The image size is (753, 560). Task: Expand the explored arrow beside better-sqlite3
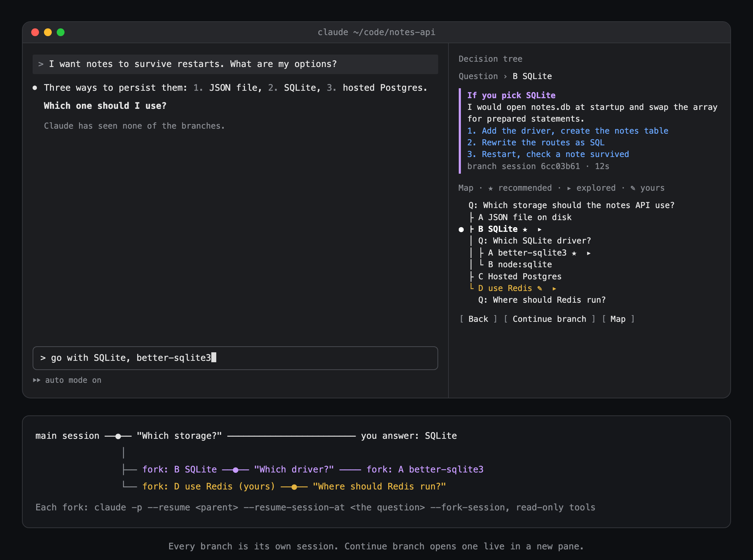589,253
